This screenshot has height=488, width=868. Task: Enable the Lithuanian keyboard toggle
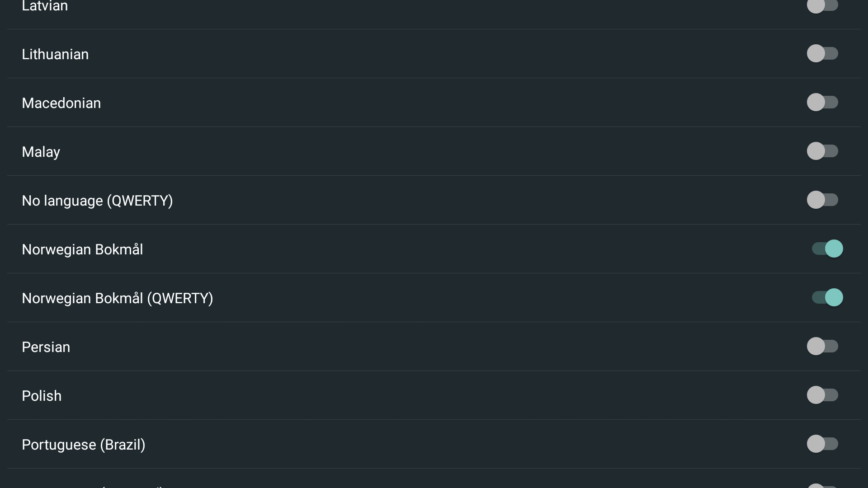822,54
